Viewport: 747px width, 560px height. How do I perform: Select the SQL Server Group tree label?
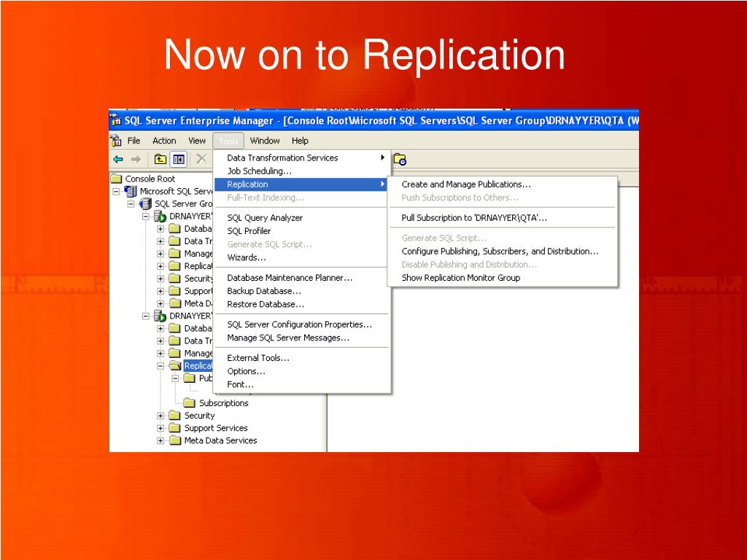tap(183, 203)
